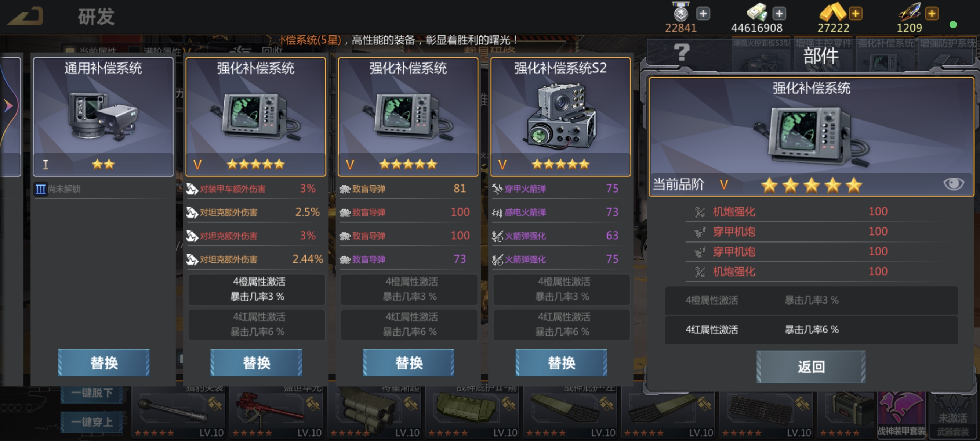Click 替换 under 通用补偿系统
The image size is (980, 441).
[x=104, y=363]
